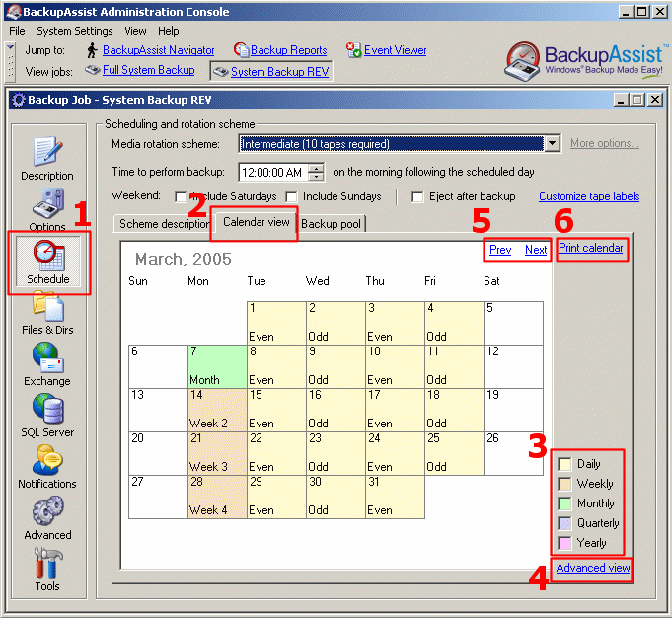Open Backup Reports link
The image size is (672, 618).
[288, 50]
